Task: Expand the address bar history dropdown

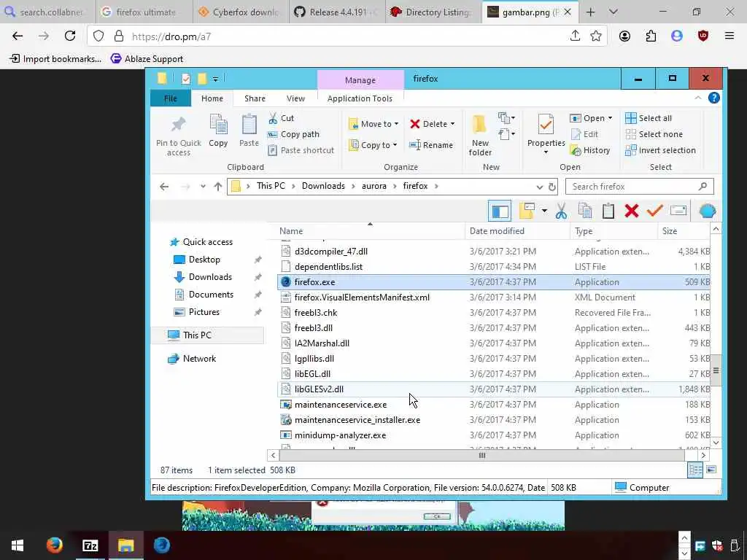Action: point(539,187)
